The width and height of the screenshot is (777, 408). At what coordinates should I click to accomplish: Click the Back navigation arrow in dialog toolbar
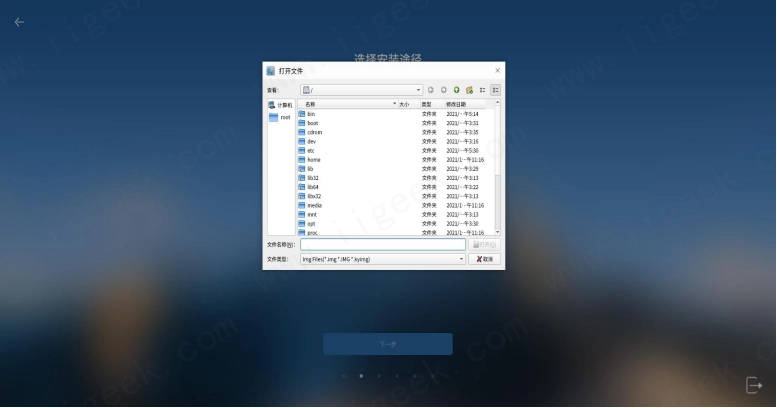tap(431, 90)
